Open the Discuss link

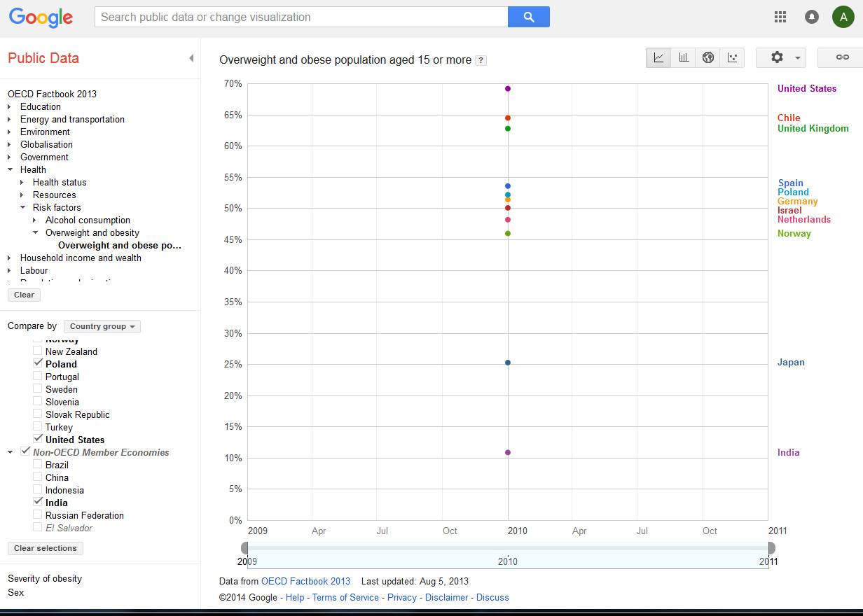tap(492, 597)
